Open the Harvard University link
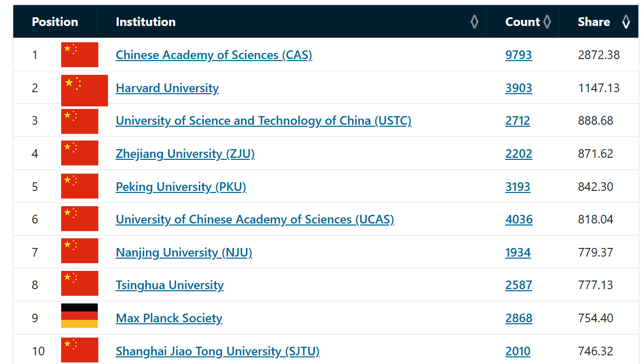This screenshot has height=364, width=644. tap(167, 88)
